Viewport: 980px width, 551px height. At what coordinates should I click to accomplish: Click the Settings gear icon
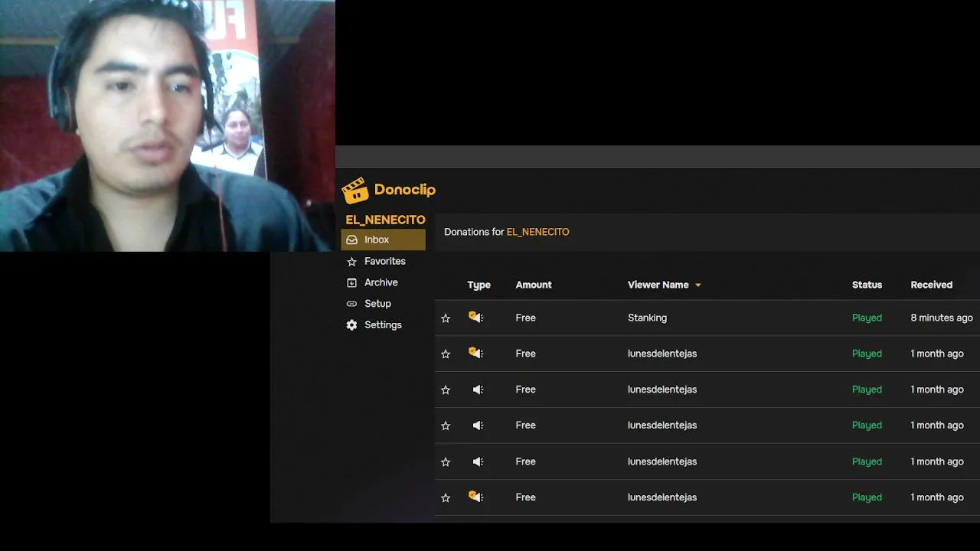pos(351,325)
